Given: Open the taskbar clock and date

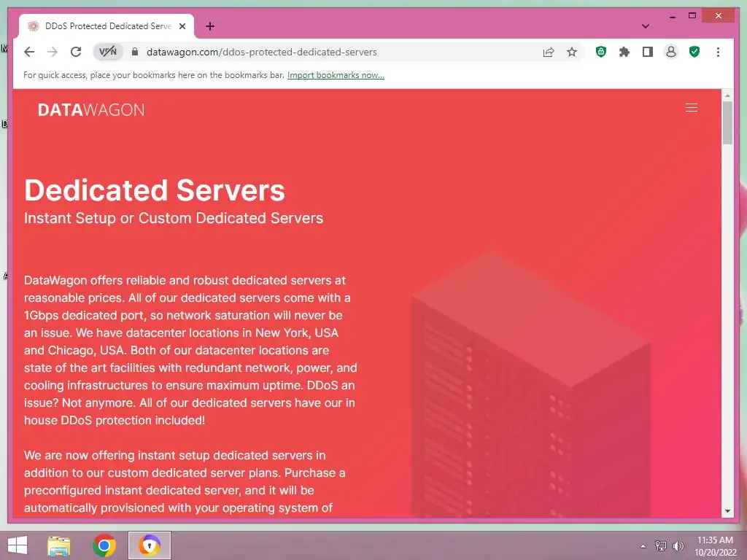Looking at the screenshot, I should (x=715, y=546).
